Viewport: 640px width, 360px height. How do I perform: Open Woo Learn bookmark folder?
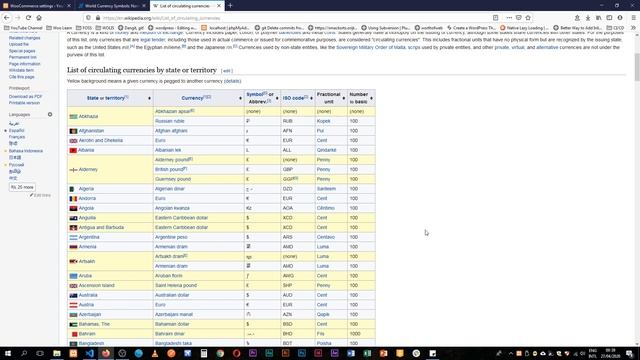[59, 28]
